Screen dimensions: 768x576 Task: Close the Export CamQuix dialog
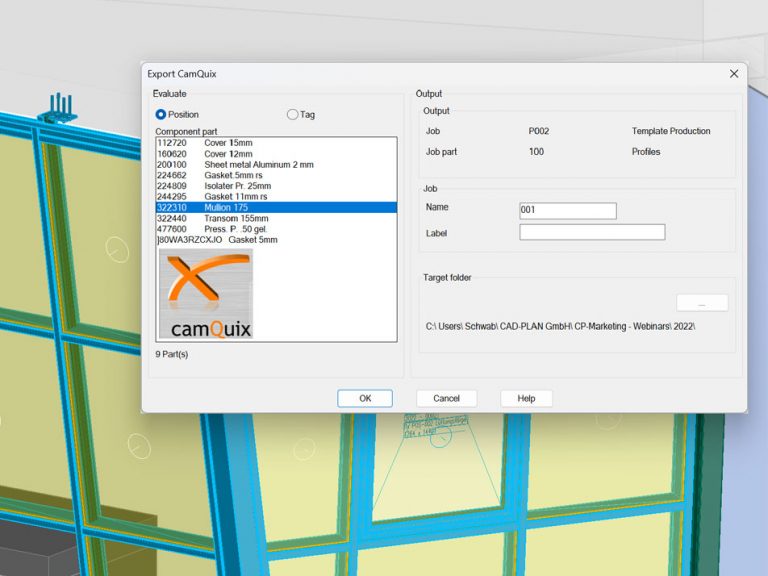coord(734,73)
